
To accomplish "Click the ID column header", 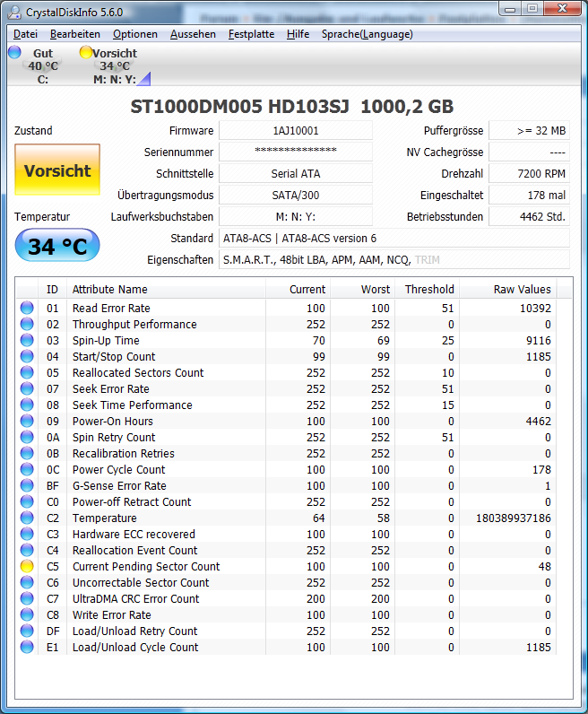I will click(52, 290).
